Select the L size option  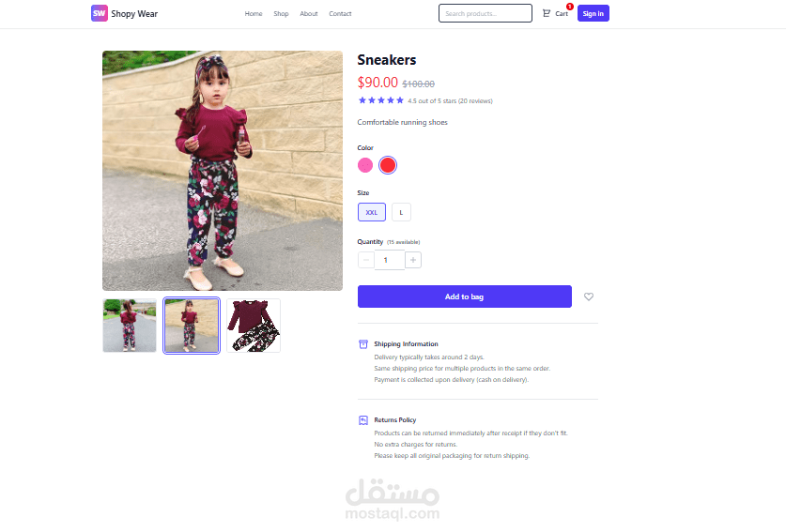pos(401,212)
